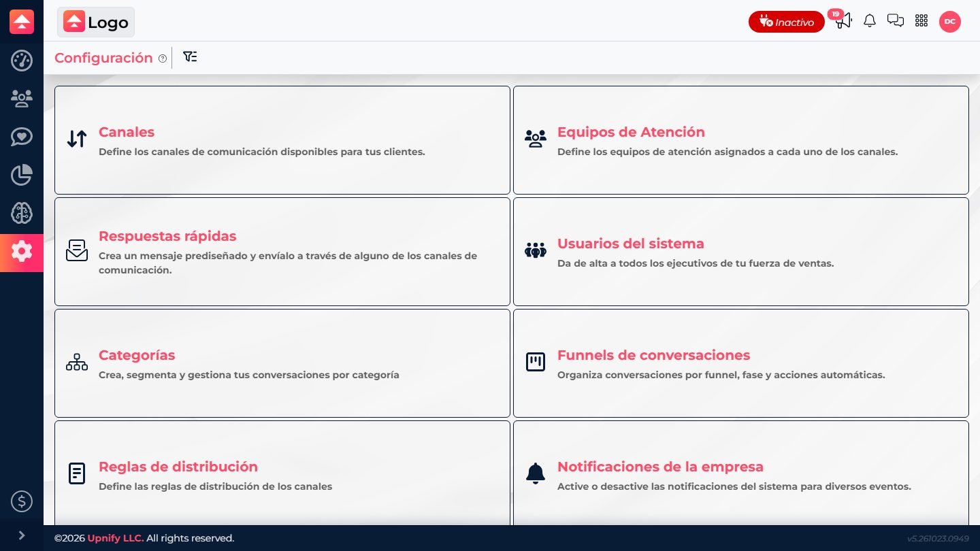Open the apps grid launcher icon
Viewport: 980px width, 551px height.
[921, 21]
